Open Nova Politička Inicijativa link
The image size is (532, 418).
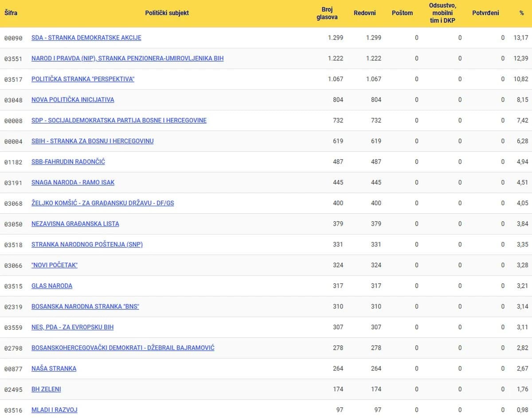[73, 100]
